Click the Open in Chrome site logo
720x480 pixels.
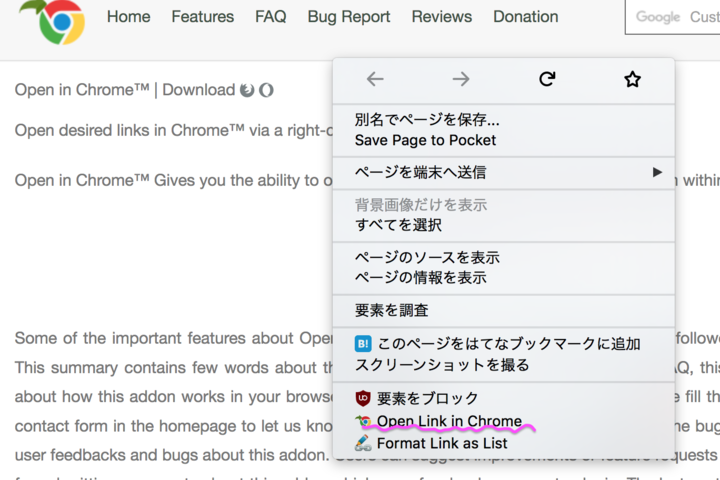tap(51, 21)
